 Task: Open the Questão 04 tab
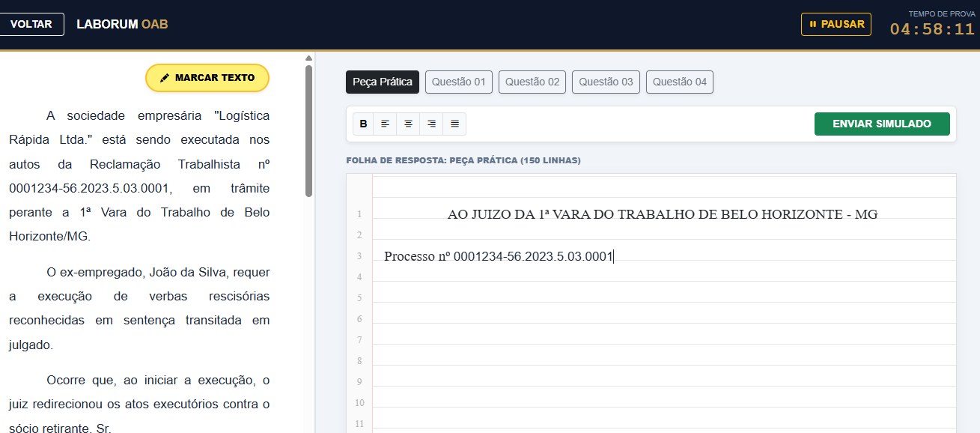680,82
